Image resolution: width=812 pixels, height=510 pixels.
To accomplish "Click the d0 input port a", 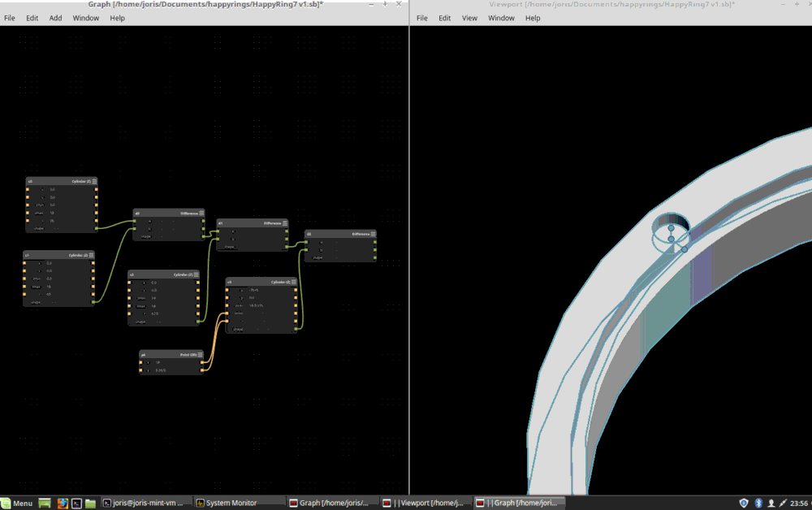I will [135, 221].
